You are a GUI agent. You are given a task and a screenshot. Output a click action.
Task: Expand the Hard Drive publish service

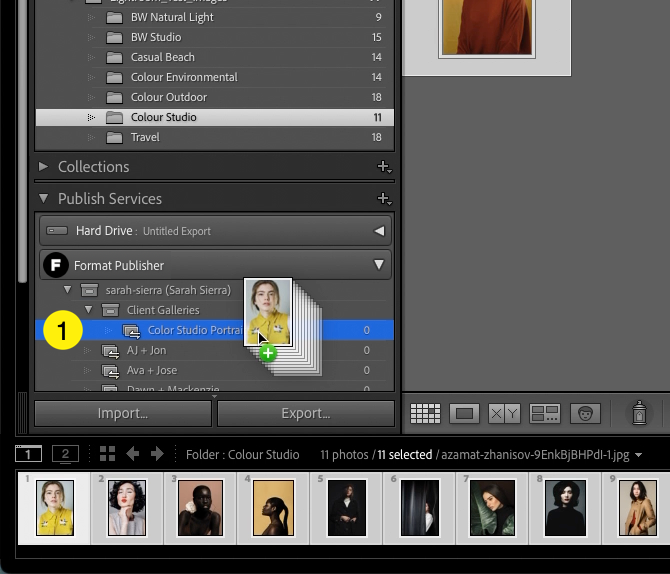point(379,231)
